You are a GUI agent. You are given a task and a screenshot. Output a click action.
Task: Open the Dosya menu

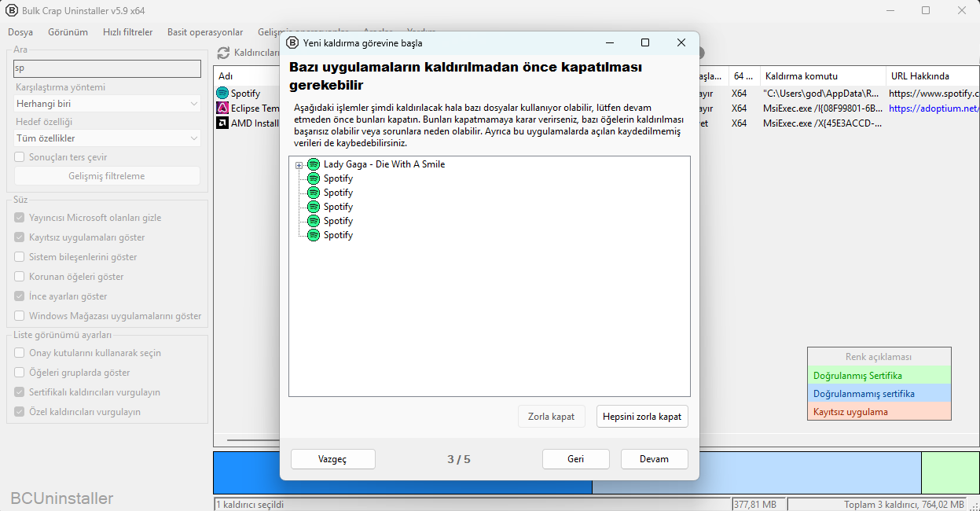coord(20,32)
